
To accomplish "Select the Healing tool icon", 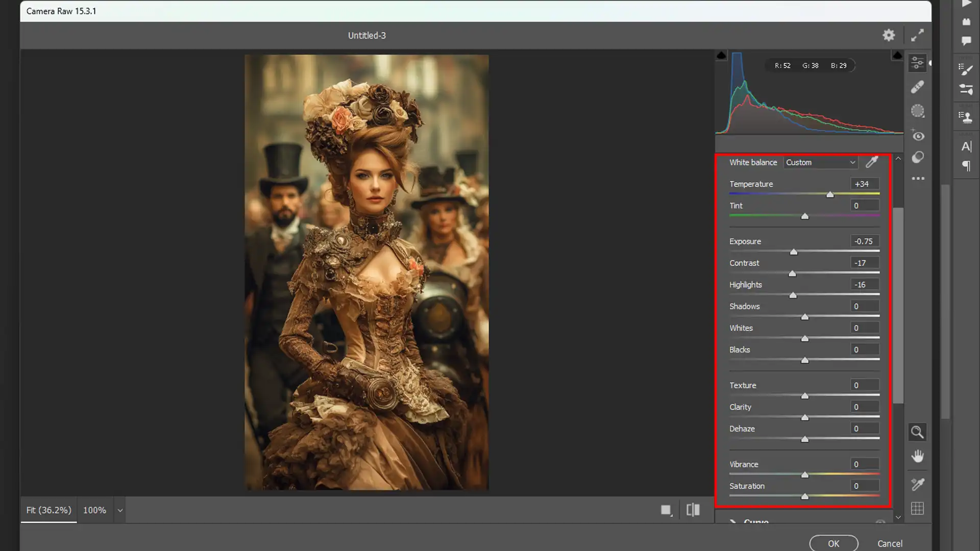I will [917, 87].
